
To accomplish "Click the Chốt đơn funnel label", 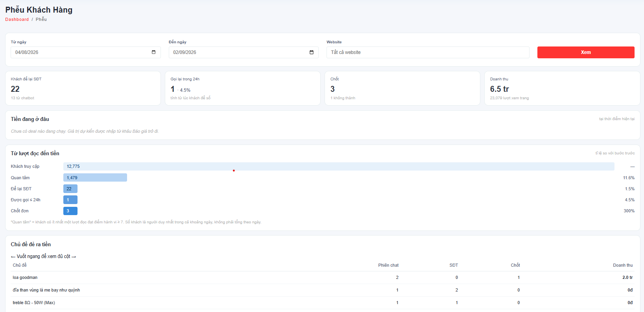I will [x=20, y=211].
